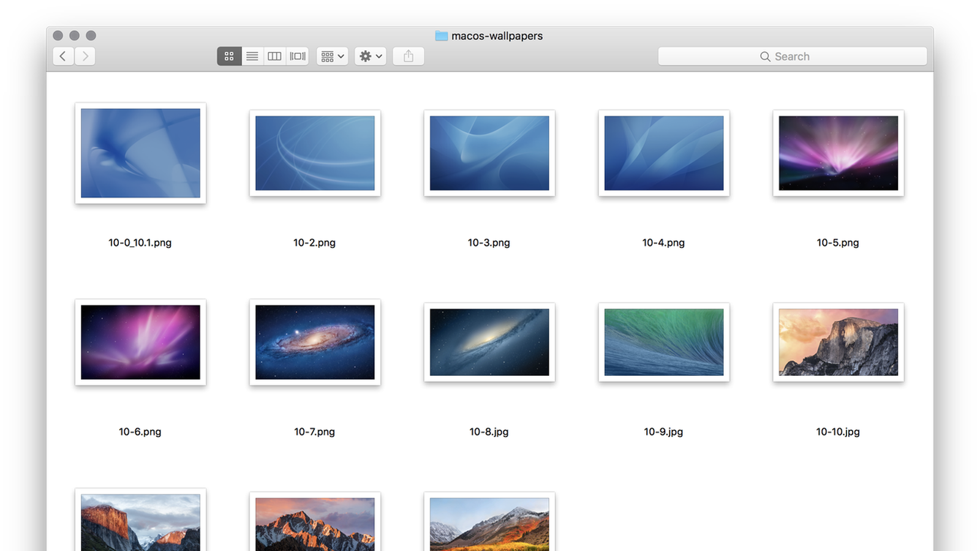Select the 10-10.jpg Yosemite wallpaper
This screenshot has height=551, width=980.
click(838, 342)
